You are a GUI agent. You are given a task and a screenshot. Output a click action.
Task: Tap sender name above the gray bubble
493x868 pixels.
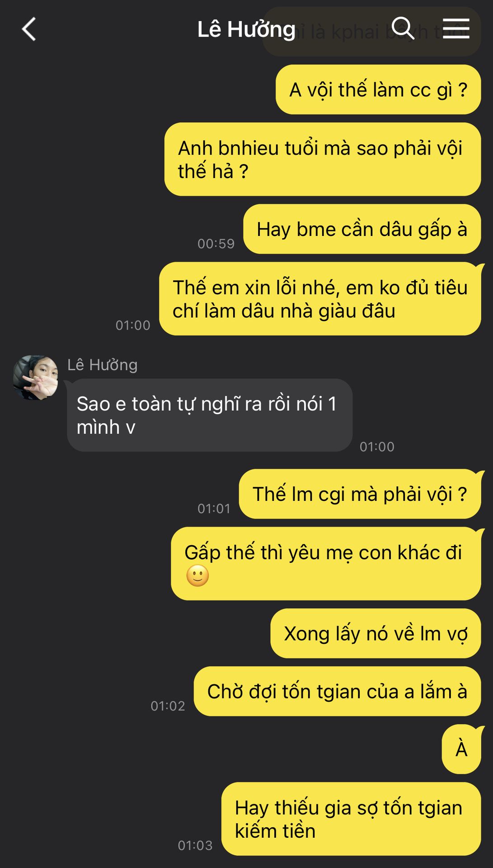pos(103,364)
